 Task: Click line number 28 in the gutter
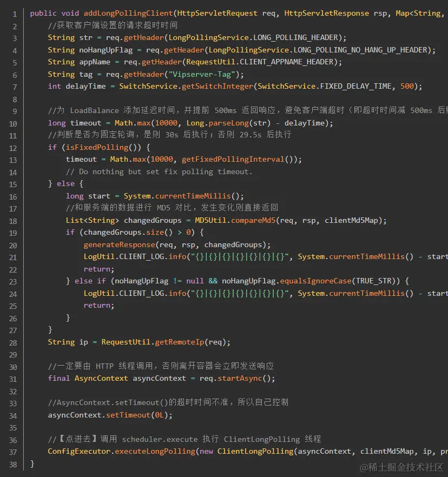tap(13, 343)
